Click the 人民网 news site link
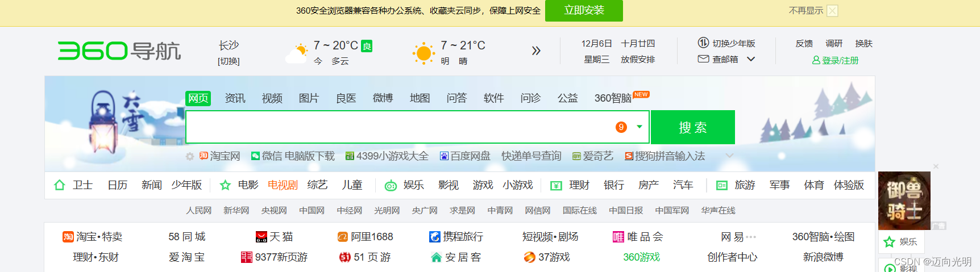980x272 pixels. [199, 211]
